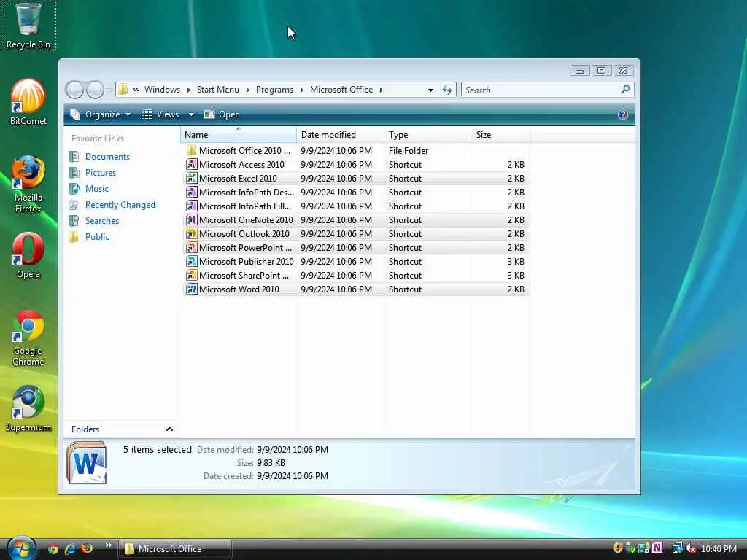The width and height of the screenshot is (747, 560).
Task: Click the Open toolbar button
Action: (x=222, y=114)
